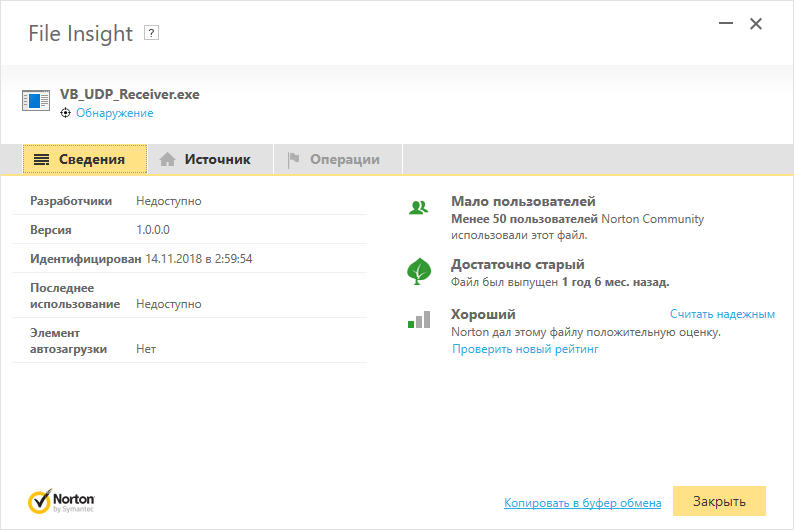Click the crosshair detection icon
The image size is (794, 530).
click(66, 114)
